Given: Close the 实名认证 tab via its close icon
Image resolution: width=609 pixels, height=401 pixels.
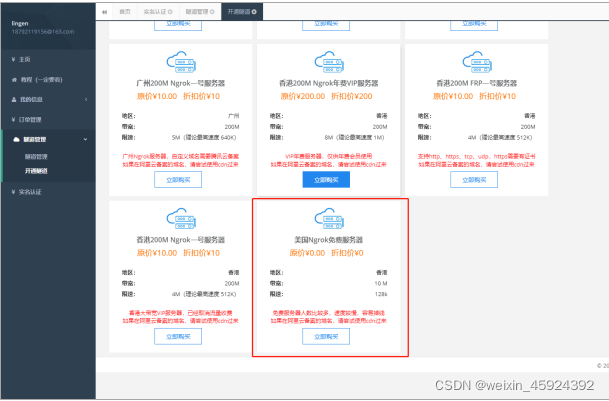Looking at the screenshot, I should pyautogui.click(x=170, y=12).
